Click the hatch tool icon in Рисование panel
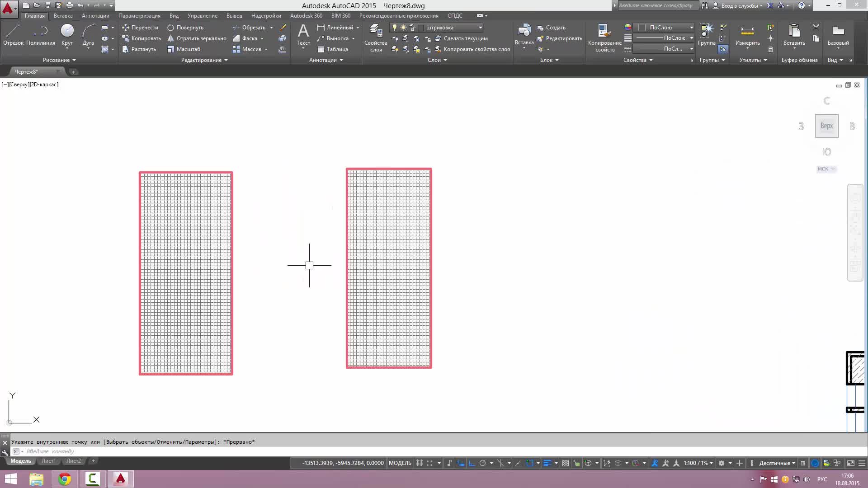The image size is (868, 488). coord(105,49)
